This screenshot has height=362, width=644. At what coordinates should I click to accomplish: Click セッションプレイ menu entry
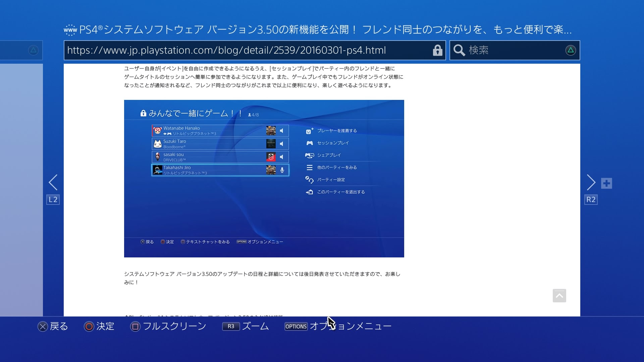point(333,143)
